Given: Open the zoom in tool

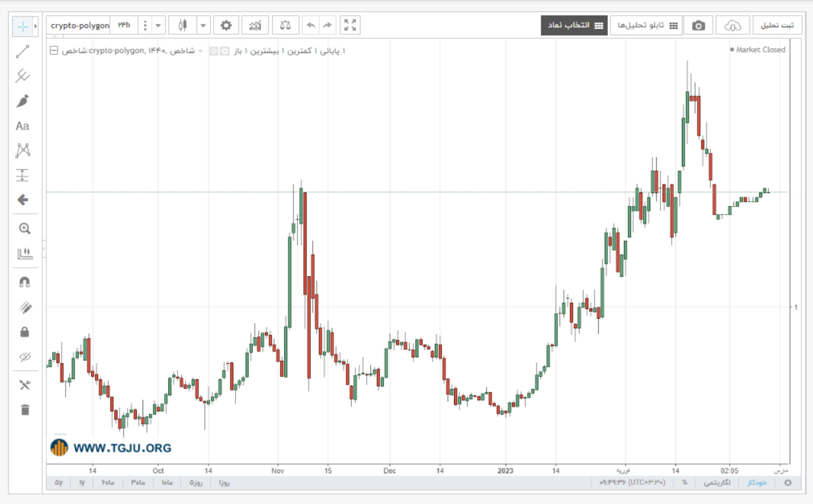Looking at the screenshot, I should (x=24, y=229).
